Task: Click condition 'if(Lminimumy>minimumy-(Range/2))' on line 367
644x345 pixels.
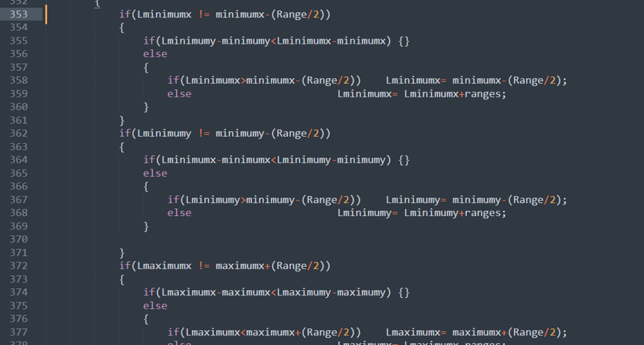Action: pyautogui.click(x=264, y=199)
